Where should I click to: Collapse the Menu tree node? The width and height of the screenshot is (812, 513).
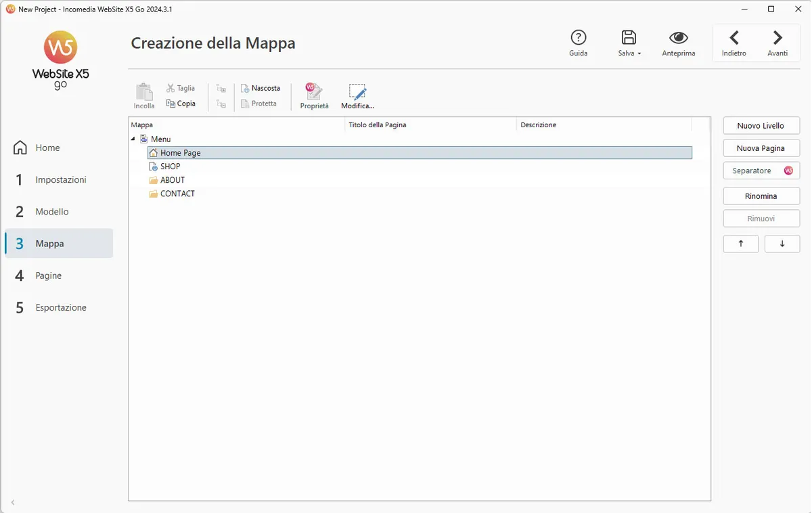coord(133,139)
